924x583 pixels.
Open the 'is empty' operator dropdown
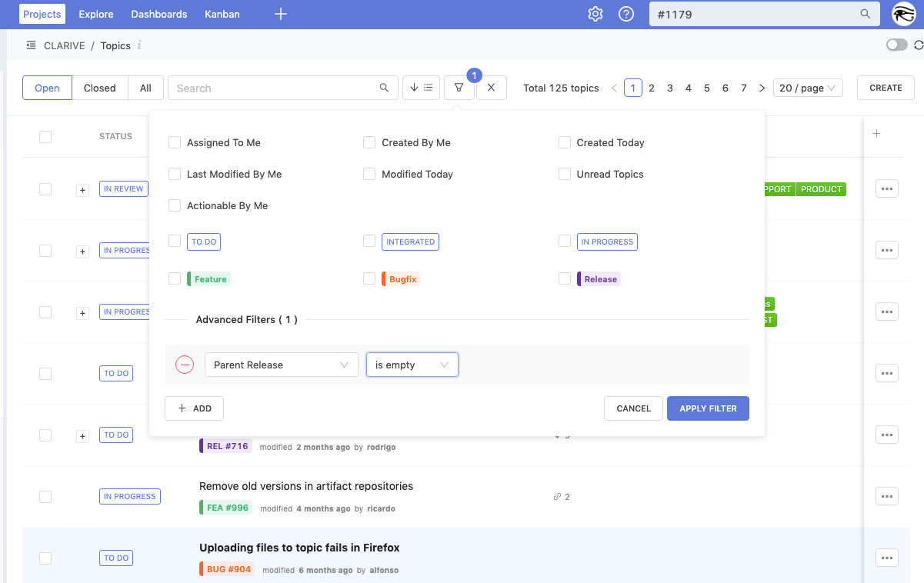412,365
